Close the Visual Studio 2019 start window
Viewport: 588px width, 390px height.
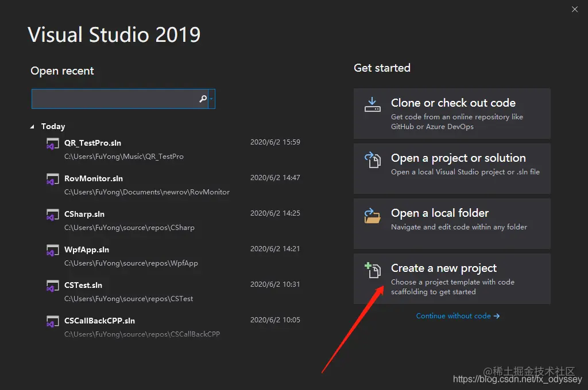(574, 9)
